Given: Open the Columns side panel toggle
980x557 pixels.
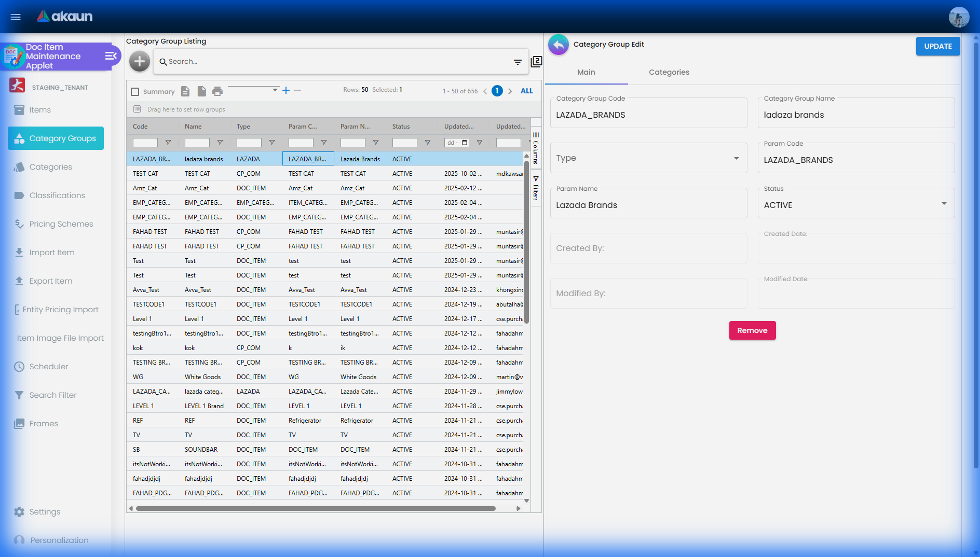Looking at the screenshot, I should (536, 148).
